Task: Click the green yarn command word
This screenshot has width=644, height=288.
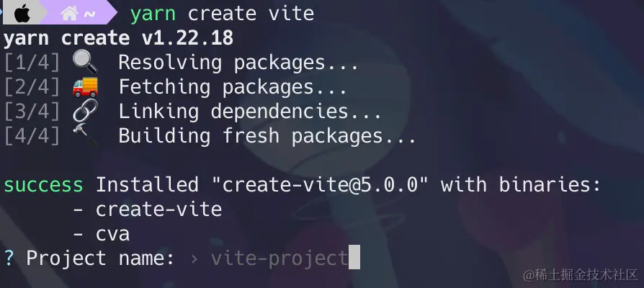Action: 153,15
